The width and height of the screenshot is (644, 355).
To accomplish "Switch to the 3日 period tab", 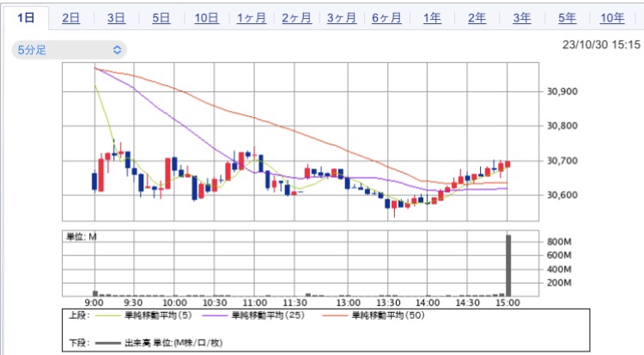I will [116, 18].
